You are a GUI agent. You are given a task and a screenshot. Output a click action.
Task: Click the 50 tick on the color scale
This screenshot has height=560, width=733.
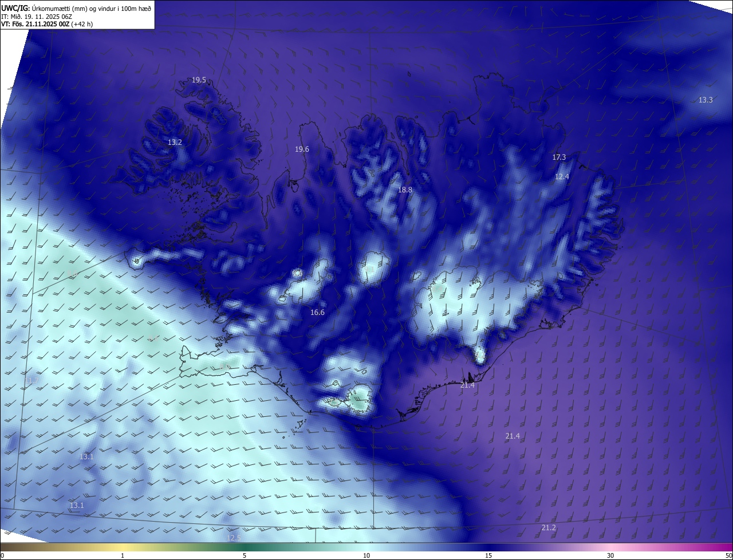[x=728, y=555]
